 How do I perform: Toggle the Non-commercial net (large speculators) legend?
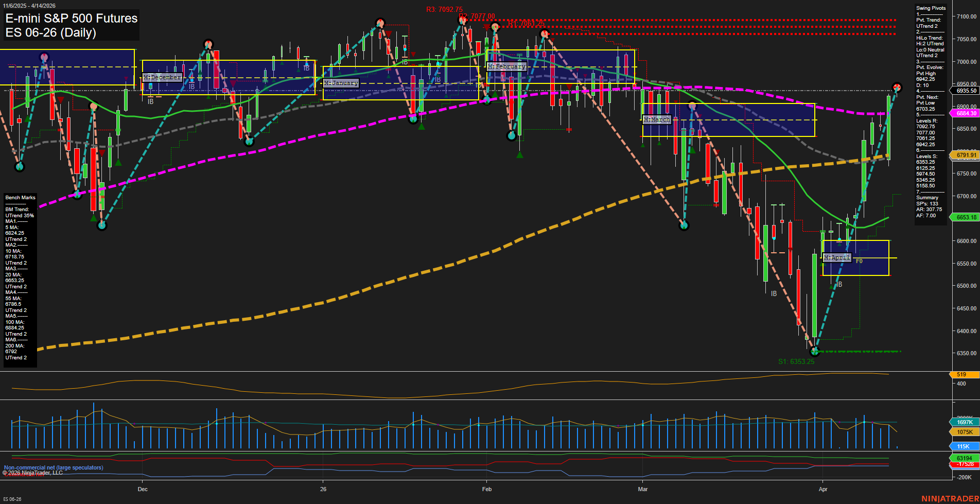coord(53,467)
